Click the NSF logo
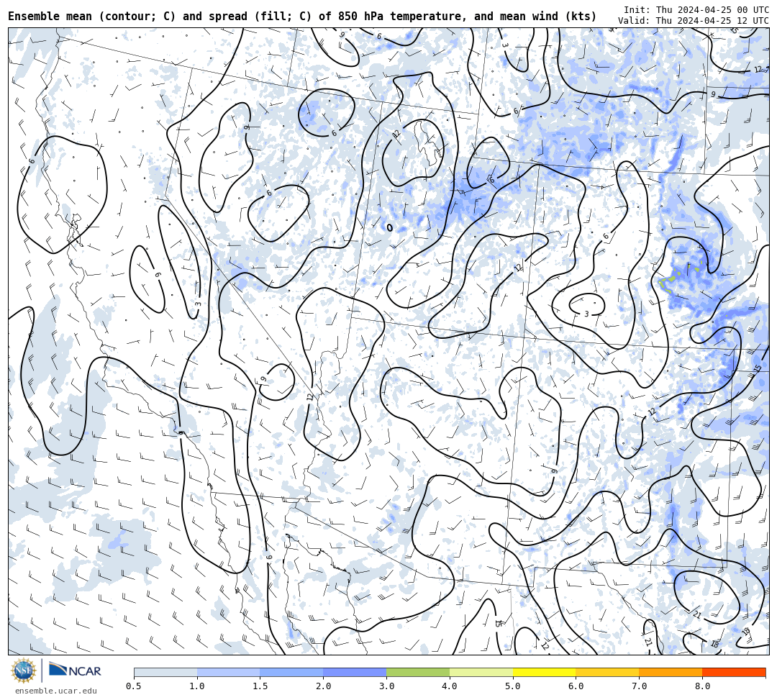The height and width of the screenshot is (700, 777). [23, 671]
